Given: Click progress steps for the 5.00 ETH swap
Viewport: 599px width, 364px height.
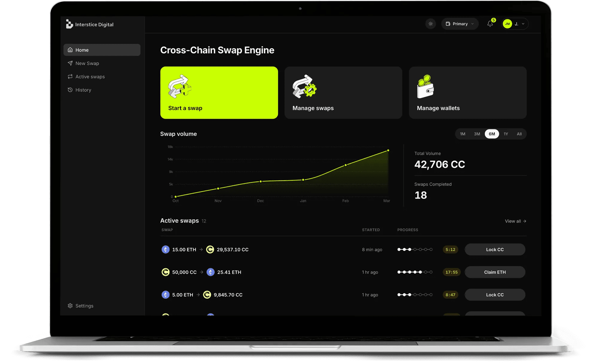Looking at the screenshot, I should pyautogui.click(x=415, y=295).
